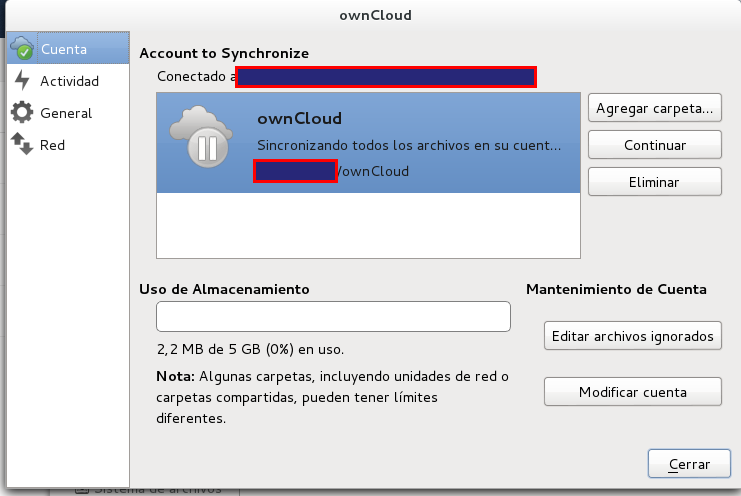741x496 pixels.
Task: Remove the folder with Eliminar button
Action: pos(655,181)
